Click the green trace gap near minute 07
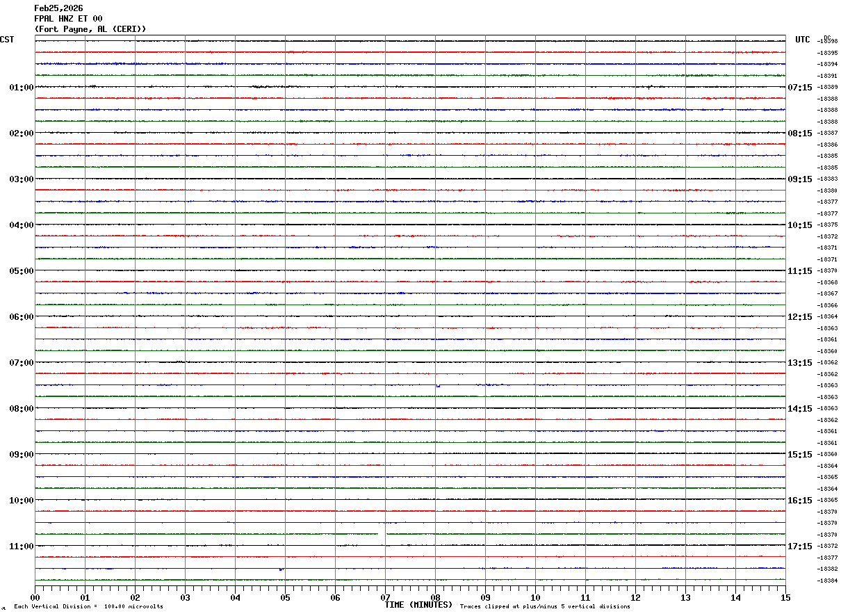 click(x=382, y=534)
